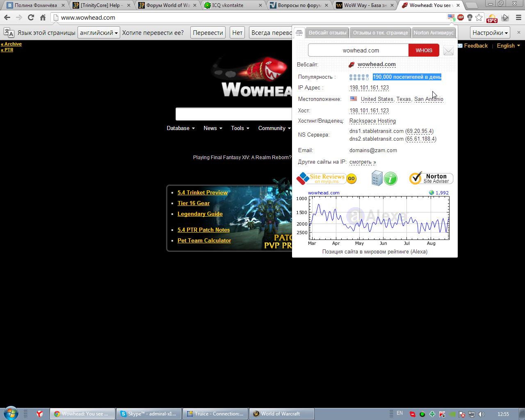Open the Legendary Guide link
This screenshot has height=420, width=525.
click(200, 214)
